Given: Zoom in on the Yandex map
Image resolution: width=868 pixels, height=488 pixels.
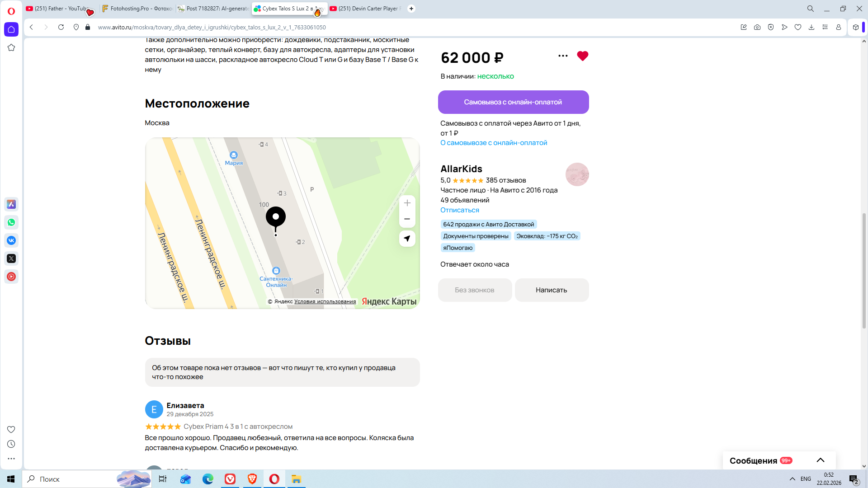Looking at the screenshot, I should [x=407, y=203].
